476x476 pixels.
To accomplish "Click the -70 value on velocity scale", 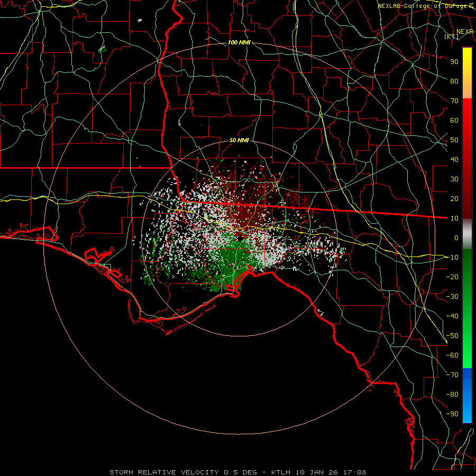I will (452, 375).
